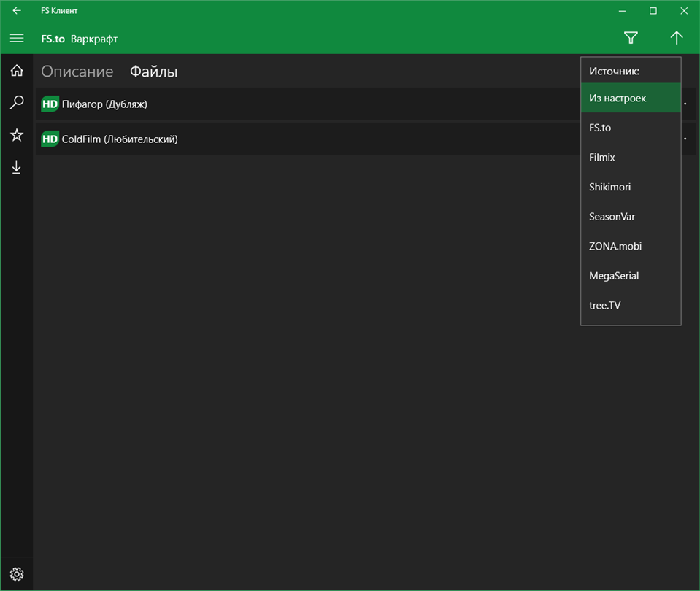Select Из настроек source option
This screenshot has width=700, height=591.
[631, 98]
